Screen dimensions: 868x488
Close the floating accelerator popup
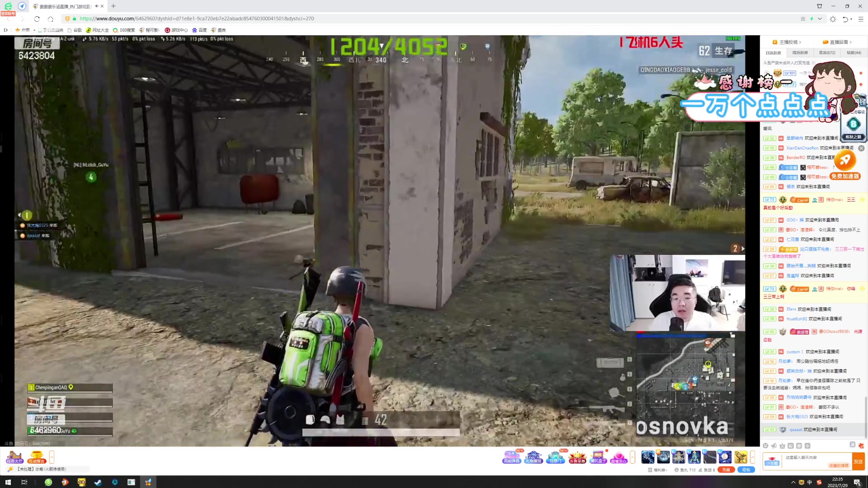(x=861, y=148)
